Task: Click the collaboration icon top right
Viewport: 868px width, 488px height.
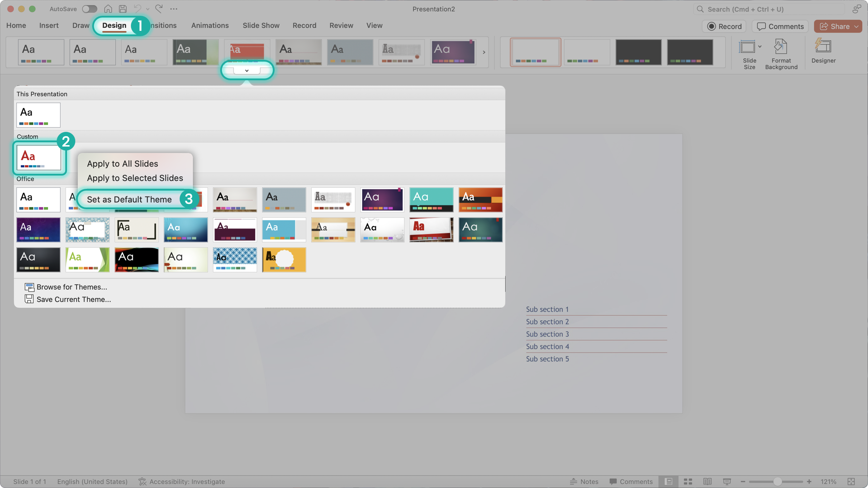Action: click(857, 9)
